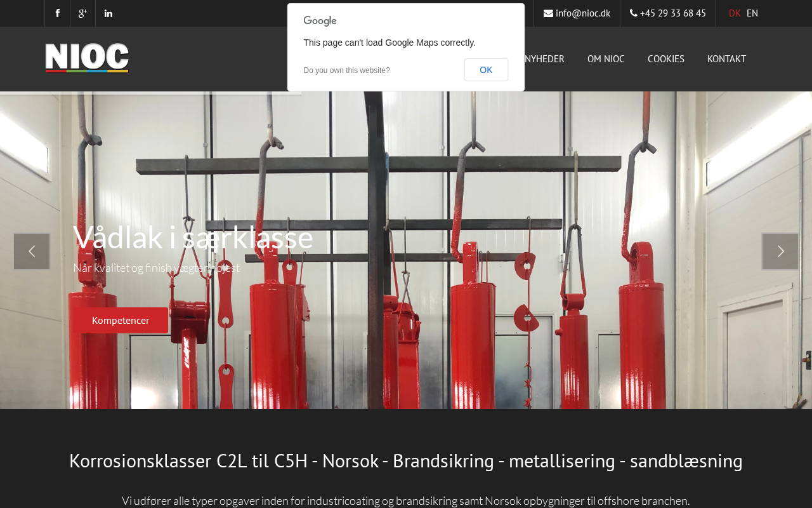Open the LinkedIn social icon

(108, 13)
